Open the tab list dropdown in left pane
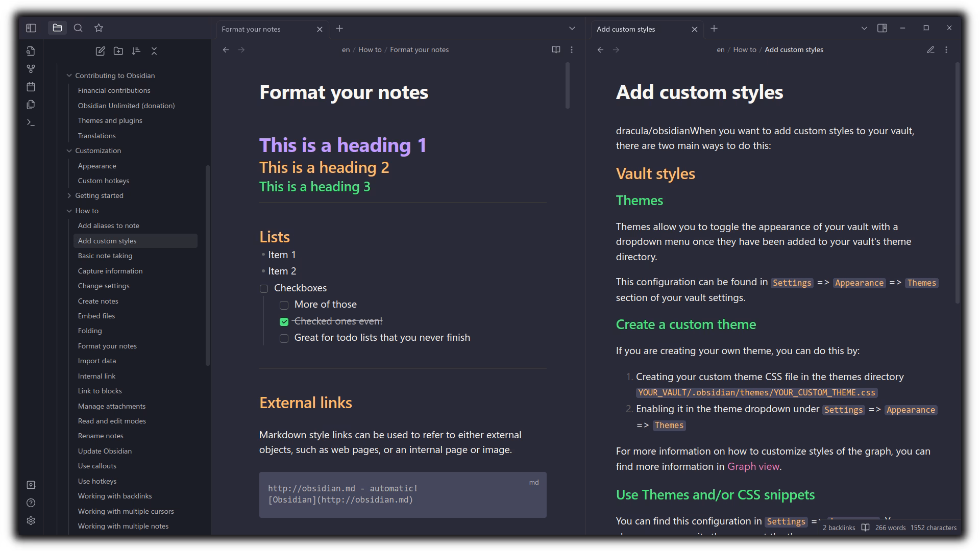This screenshot has height=551, width=980. click(x=572, y=29)
